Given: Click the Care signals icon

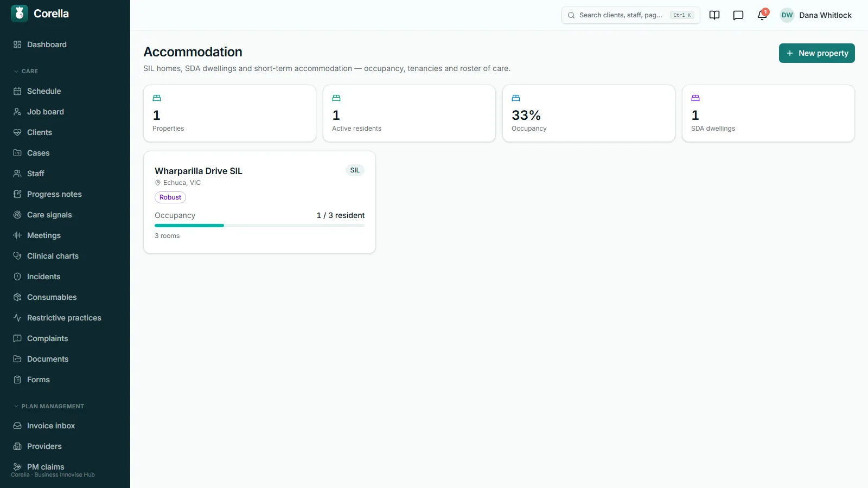Looking at the screenshot, I should coord(17,215).
